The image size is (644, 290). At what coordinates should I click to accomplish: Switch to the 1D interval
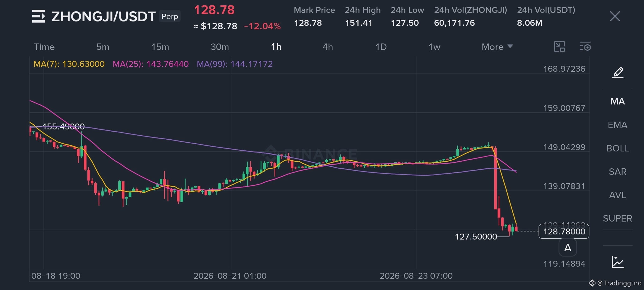pos(381,47)
